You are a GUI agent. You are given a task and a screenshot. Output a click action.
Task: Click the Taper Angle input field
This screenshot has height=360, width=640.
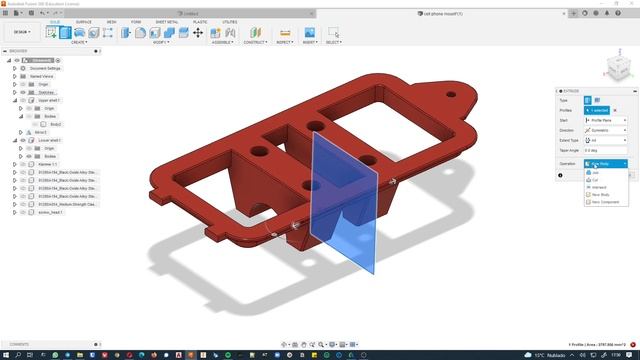coord(606,150)
